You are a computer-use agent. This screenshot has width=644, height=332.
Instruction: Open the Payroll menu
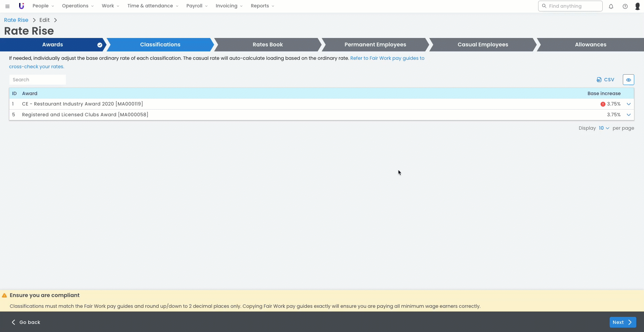point(197,6)
